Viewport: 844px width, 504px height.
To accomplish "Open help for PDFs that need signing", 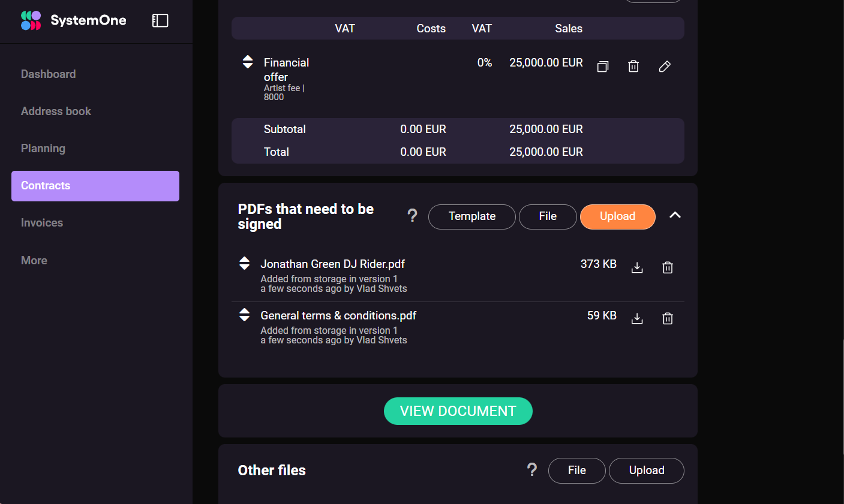I will [412, 215].
